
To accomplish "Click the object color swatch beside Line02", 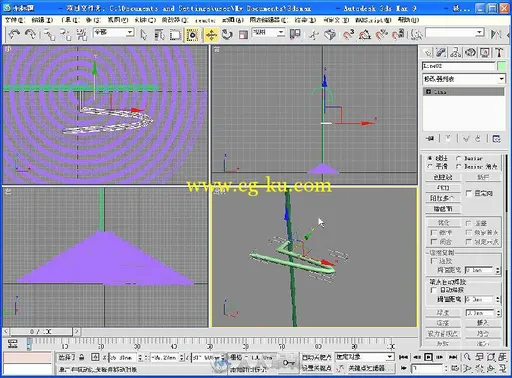I will (x=501, y=66).
